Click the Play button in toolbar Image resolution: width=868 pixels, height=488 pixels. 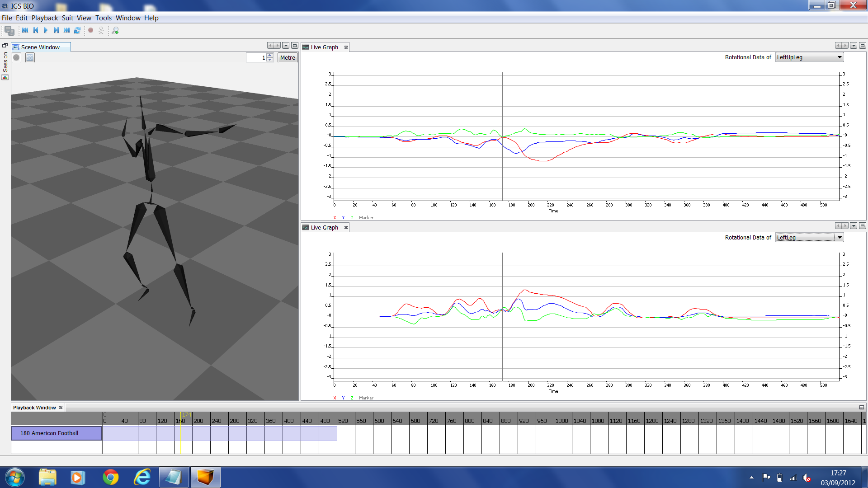tap(46, 30)
